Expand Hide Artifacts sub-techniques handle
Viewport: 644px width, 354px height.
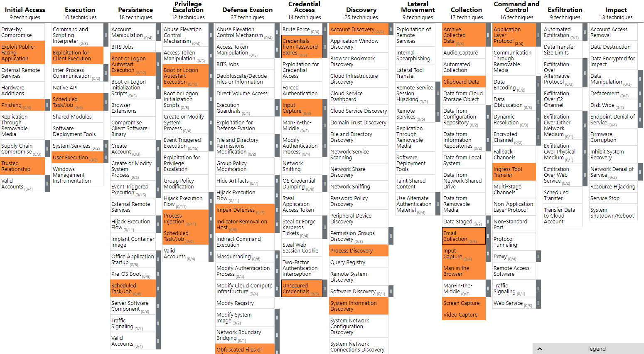point(277,181)
